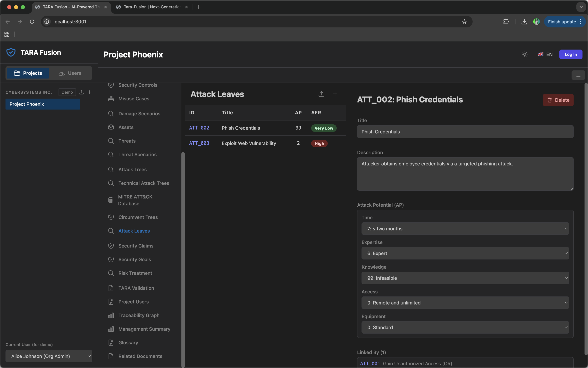This screenshot has height=368, width=588.
Task: Click the add attack leaf plus icon
Action: tap(335, 94)
